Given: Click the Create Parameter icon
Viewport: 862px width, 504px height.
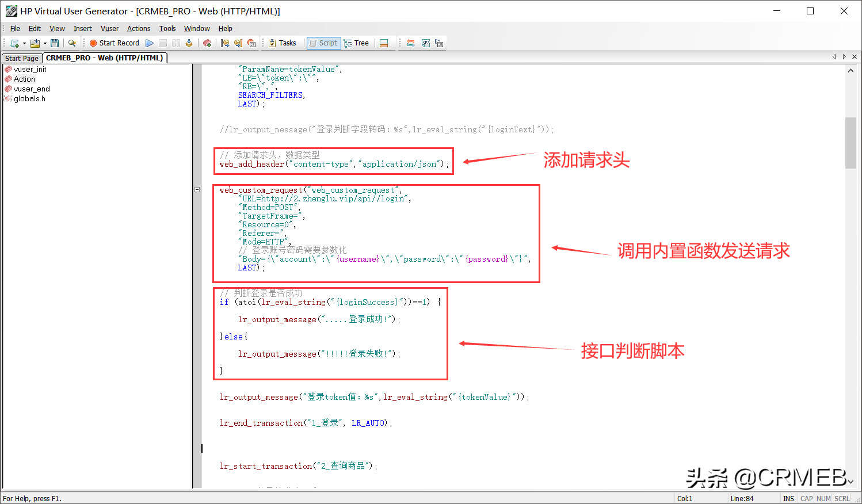Looking at the screenshot, I should tap(426, 43).
